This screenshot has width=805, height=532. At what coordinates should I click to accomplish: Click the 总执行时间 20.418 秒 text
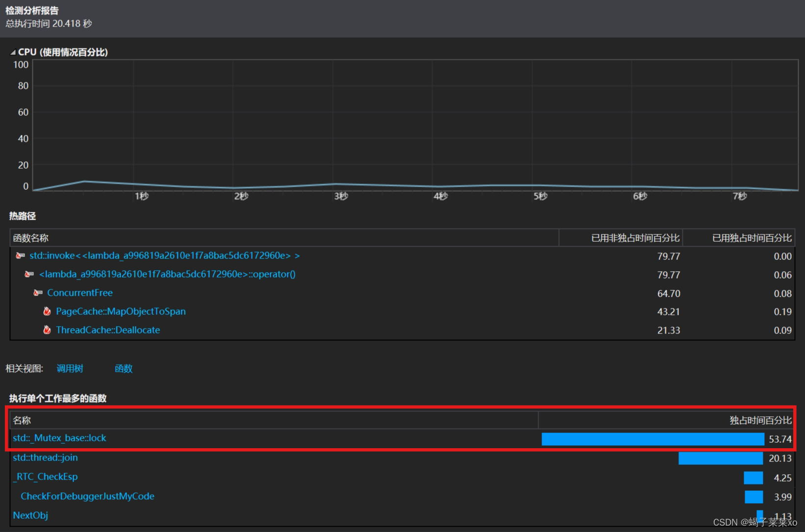49,24
